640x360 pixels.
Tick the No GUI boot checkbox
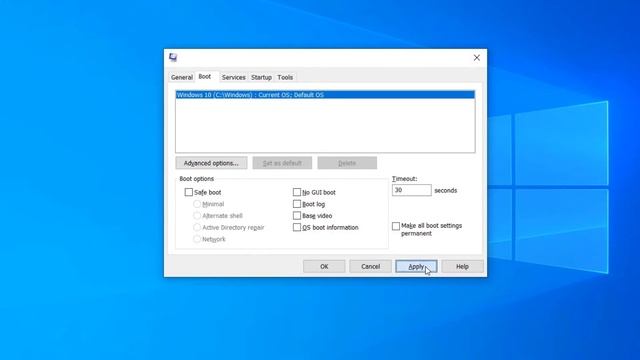coord(297,192)
